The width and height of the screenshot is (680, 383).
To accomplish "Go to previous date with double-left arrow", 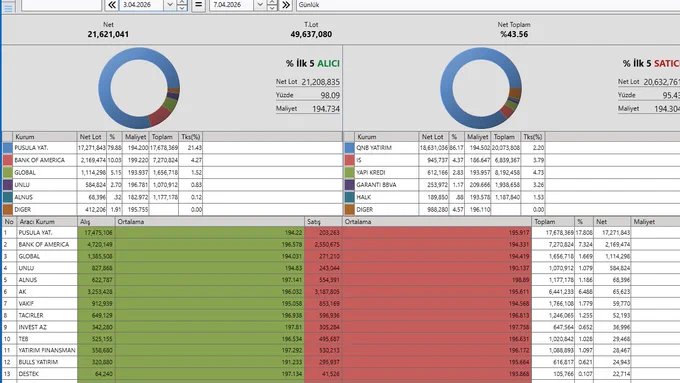I will [111, 5].
